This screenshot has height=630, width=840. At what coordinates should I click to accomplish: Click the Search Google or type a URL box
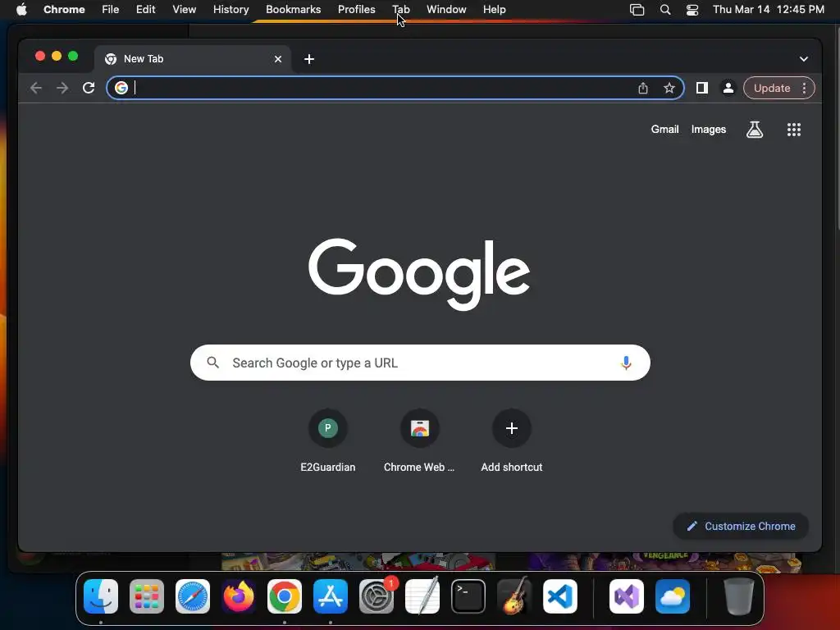pos(420,363)
